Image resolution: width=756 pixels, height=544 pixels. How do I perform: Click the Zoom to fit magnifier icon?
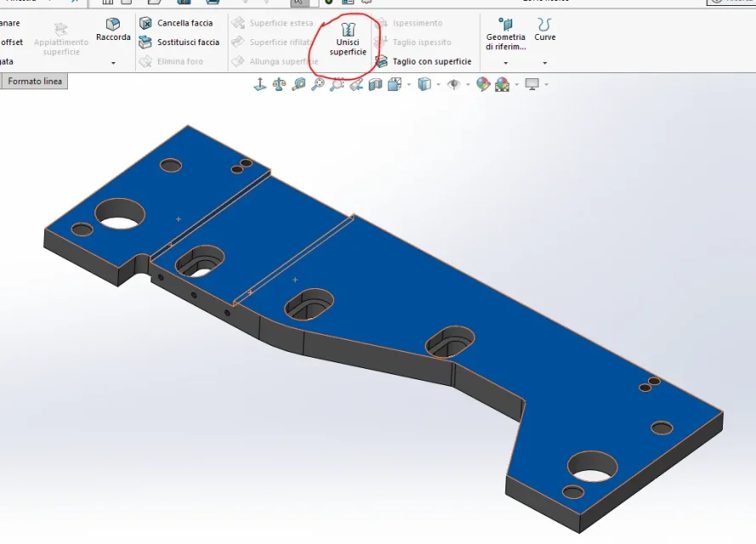[318, 84]
